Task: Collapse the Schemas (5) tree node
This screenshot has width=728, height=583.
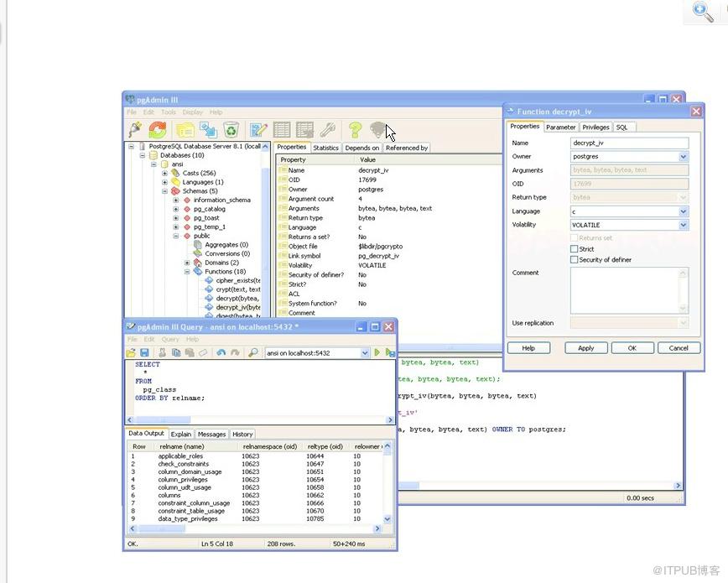Action: point(165,191)
